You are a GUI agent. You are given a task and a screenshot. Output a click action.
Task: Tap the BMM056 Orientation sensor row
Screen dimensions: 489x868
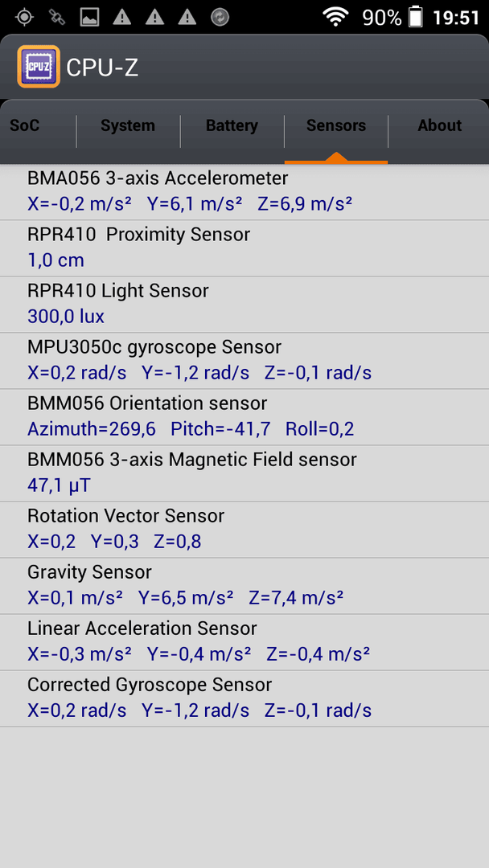[244, 417]
